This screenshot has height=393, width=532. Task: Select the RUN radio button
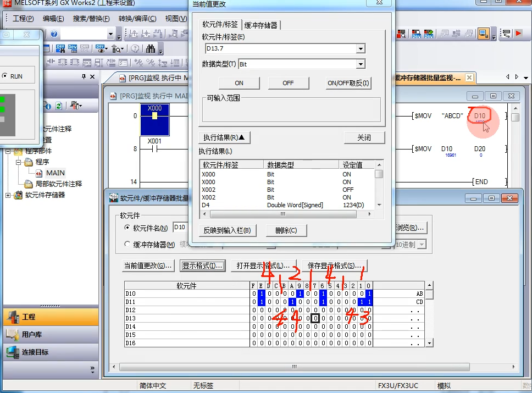click(x=4, y=76)
